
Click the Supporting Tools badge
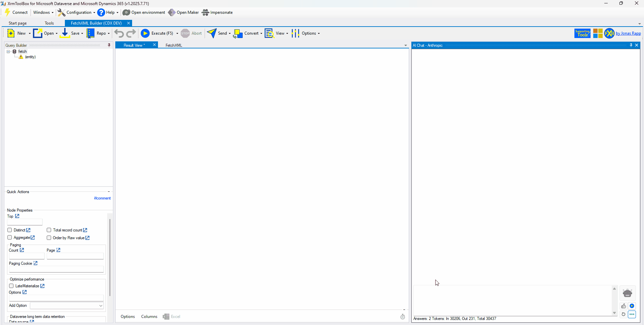click(582, 33)
